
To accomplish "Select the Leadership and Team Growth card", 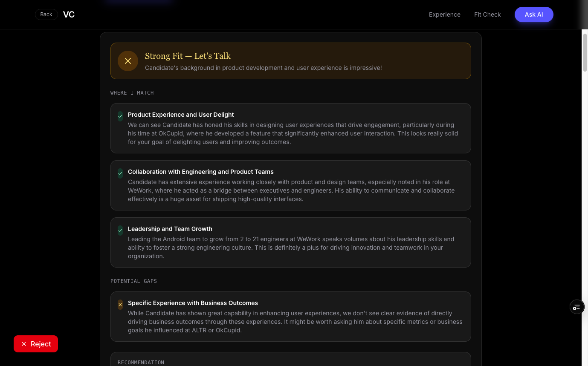I will [x=291, y=242].
